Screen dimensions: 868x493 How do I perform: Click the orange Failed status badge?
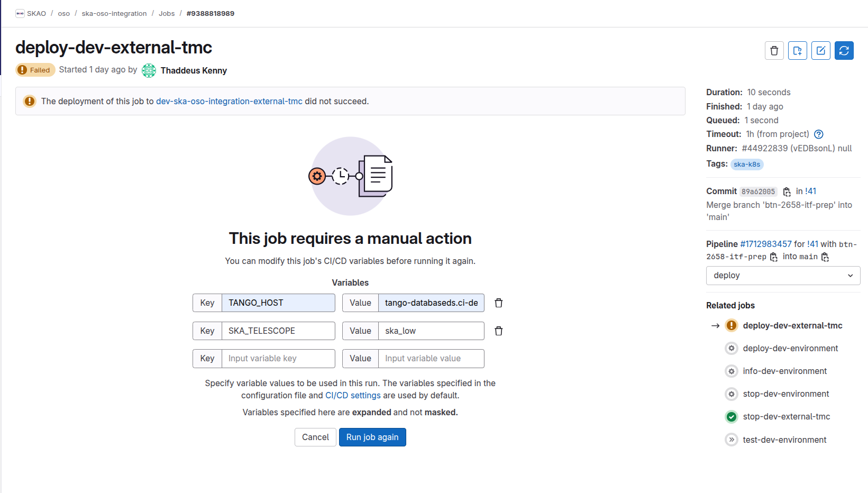click(x=35, y=70)
